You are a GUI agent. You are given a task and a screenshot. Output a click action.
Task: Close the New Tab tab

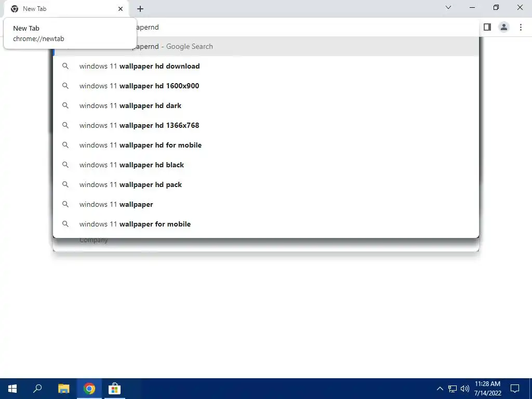coord(121,9)
